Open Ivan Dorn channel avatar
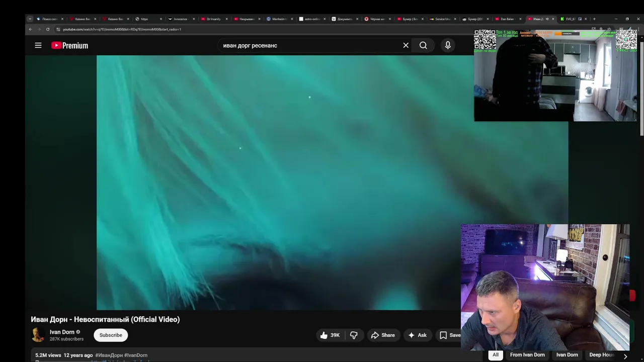The width and height of the screenshot is (644, 362). [x=38, y=335]
